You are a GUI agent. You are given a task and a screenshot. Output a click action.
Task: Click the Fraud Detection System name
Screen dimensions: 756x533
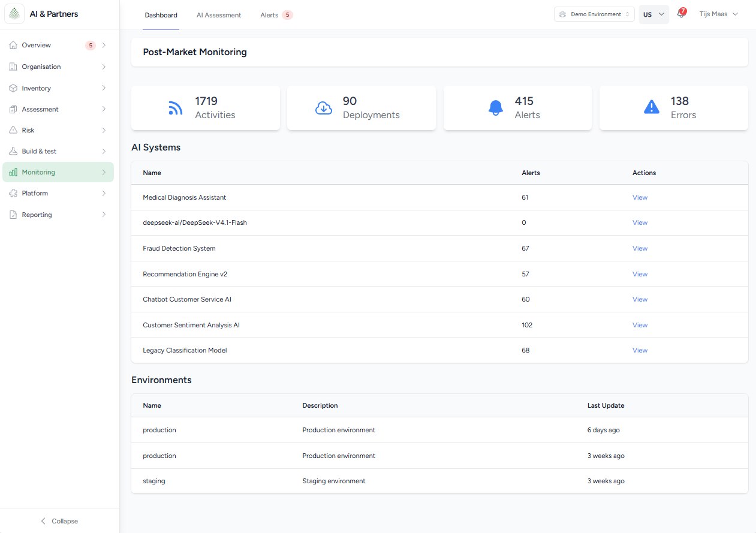(179, 248)
